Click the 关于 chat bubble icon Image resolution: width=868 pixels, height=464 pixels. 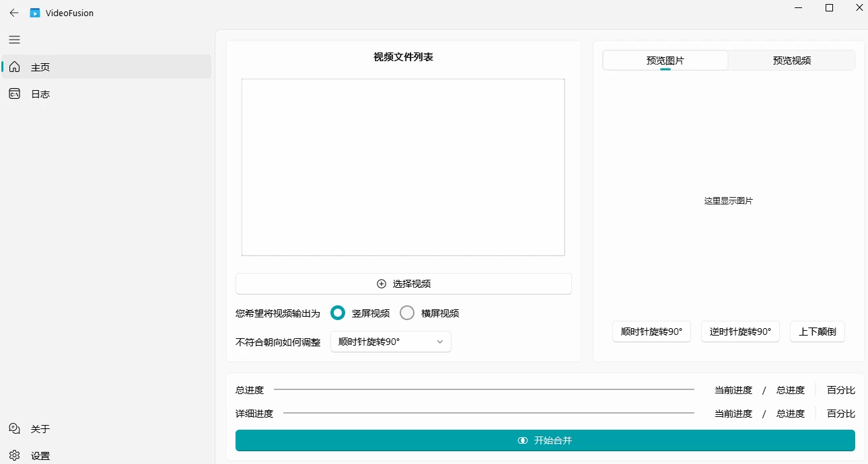(15, 428)
